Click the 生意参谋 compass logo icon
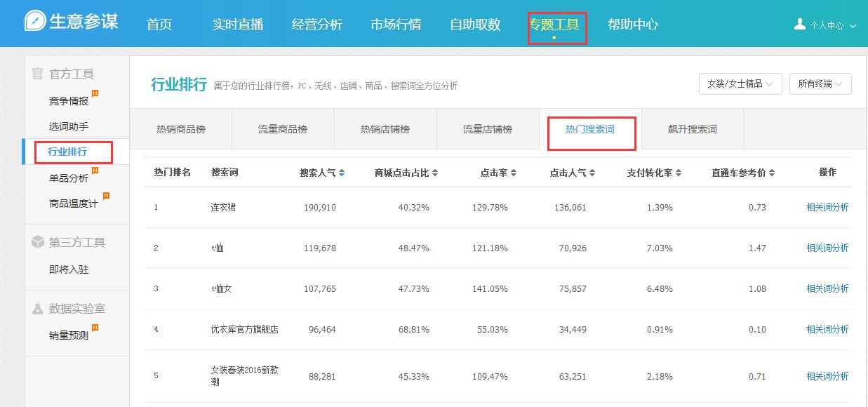 (x=35, y=21)
